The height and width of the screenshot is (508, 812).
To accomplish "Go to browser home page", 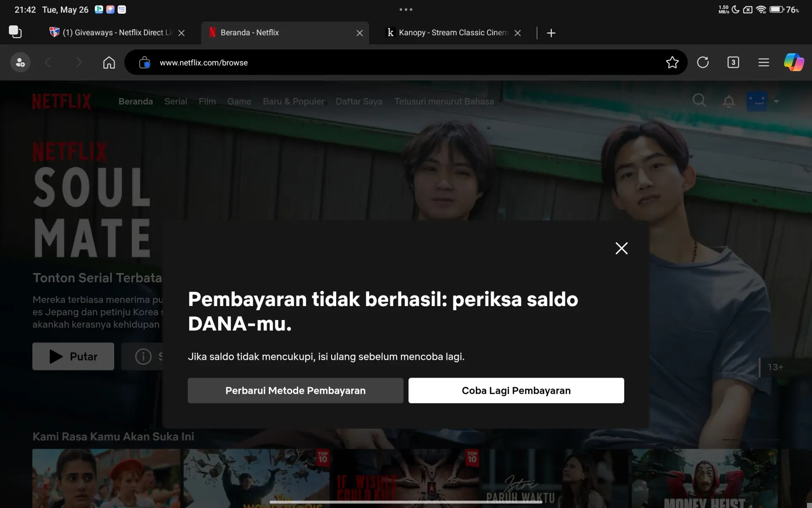I will pyautogui.click(x=109, y=63).
